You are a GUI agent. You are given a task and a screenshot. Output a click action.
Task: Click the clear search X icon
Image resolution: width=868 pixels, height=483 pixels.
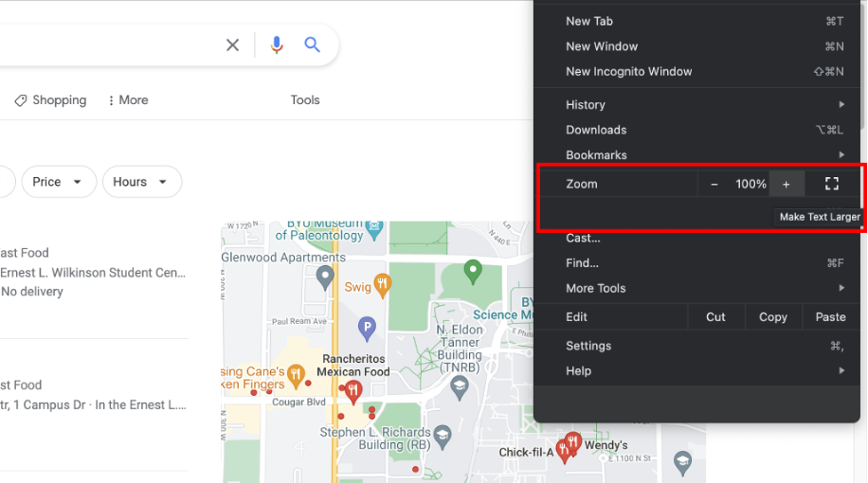(x=233, y=45)
